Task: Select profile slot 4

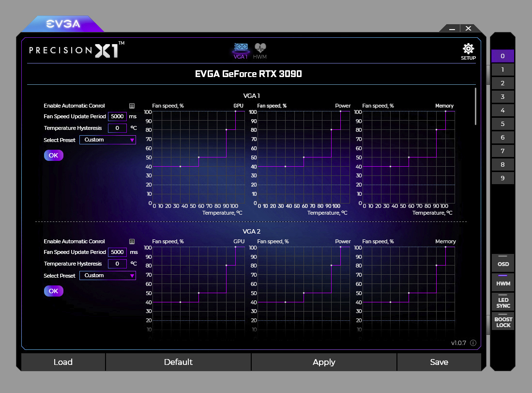Action: pos(502,110)
